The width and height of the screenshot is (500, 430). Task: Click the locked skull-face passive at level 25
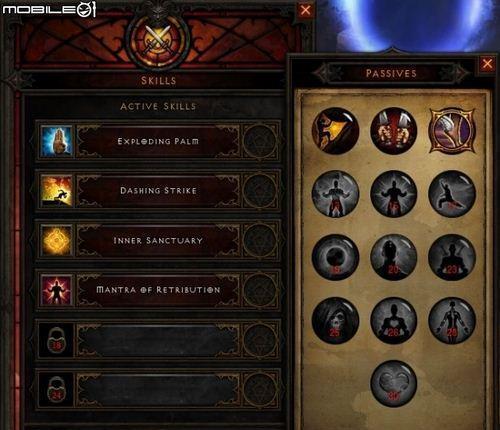tap(335, 320)
